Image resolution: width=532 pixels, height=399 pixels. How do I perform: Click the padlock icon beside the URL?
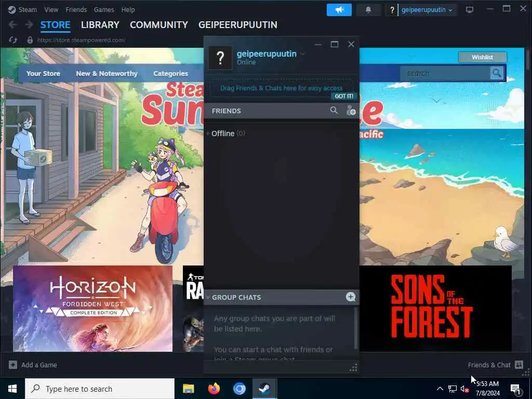point(30,40)
